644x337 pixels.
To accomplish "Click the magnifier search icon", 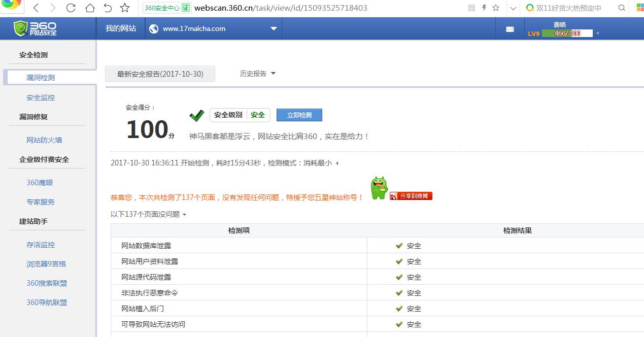I will [x=622, y=8].
